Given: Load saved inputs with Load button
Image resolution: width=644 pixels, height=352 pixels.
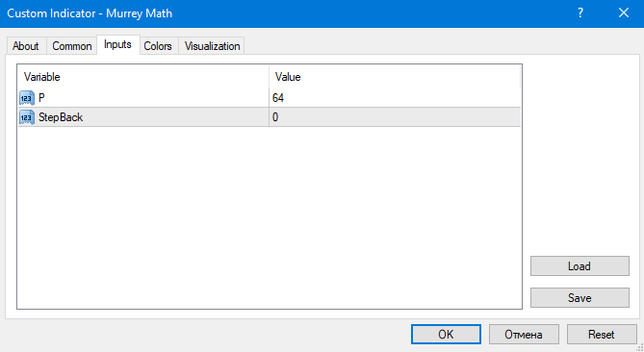Looking at the screenshot, I should pos(580,266).
